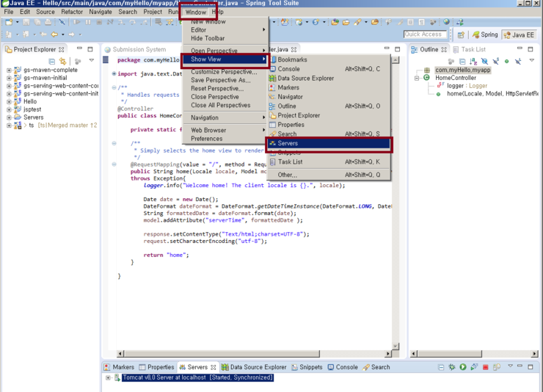Toggle Hide Static Members in Outline

[496, 62]
